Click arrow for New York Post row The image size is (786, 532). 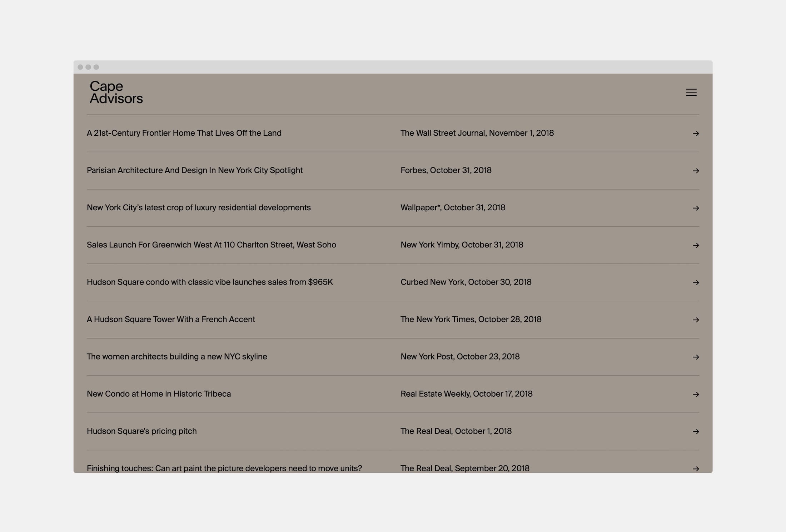point(696,357)
